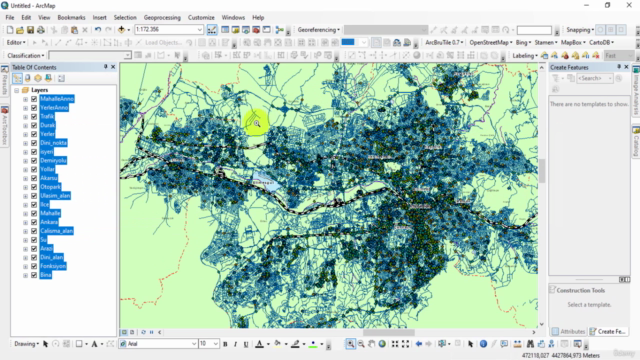Open the File menu

(10, 18)
